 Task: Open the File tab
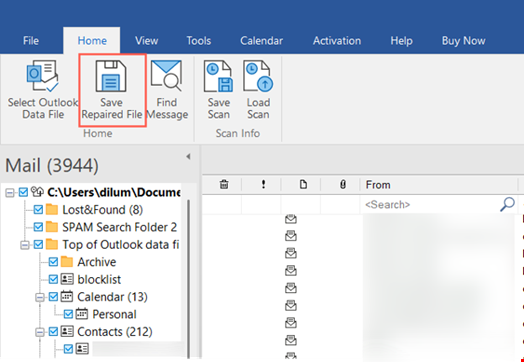tap(31, 41)
